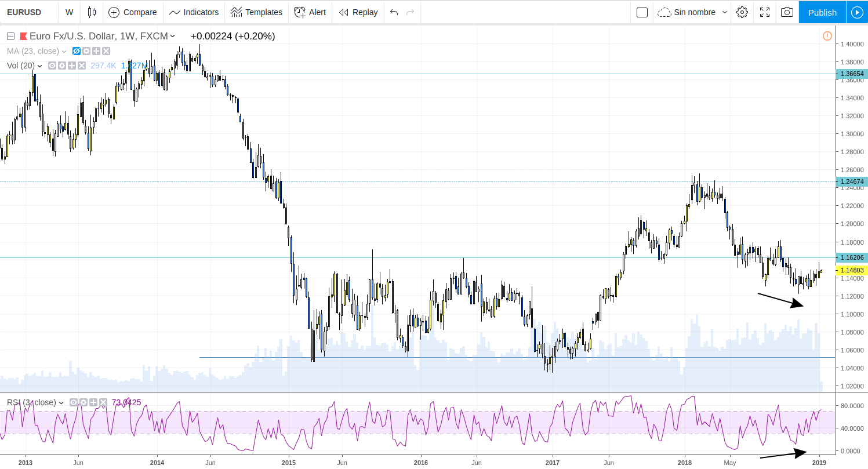Open the W timeframe selector

click(69, 12)
